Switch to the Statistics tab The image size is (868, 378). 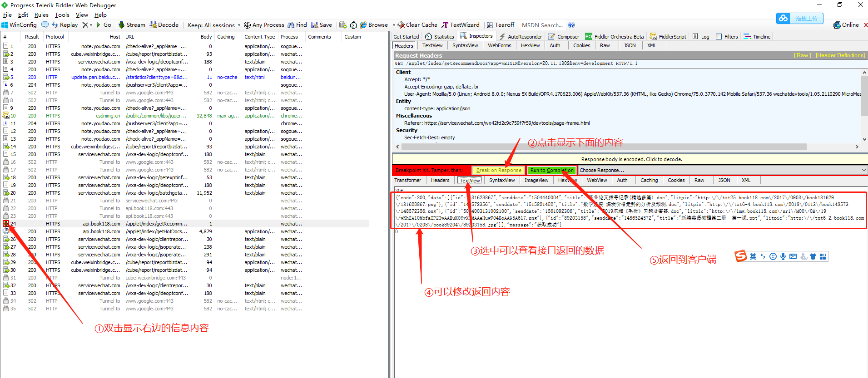[x=439, y=37]
